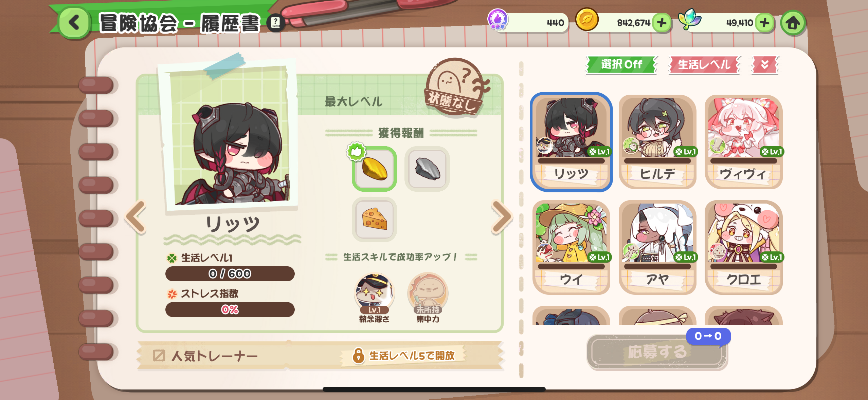868x400 pixels.
Task: Reverse the sort order with the double chevron button
Action: point(764,64)
